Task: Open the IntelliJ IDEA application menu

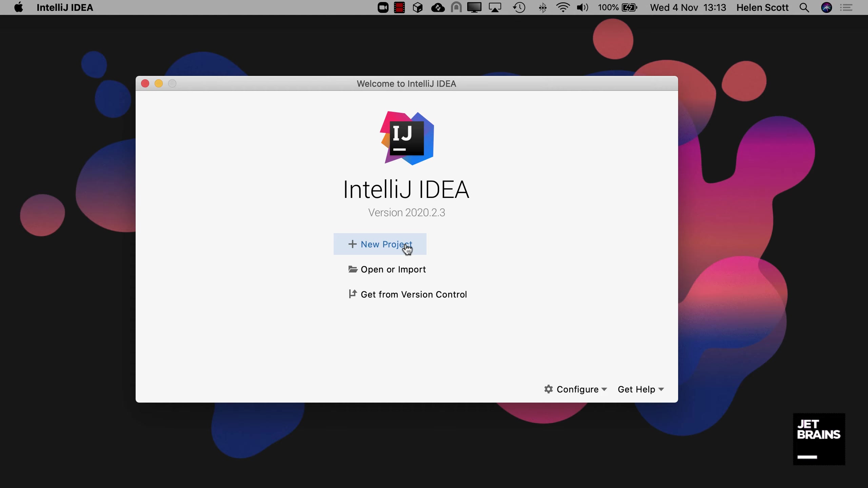Action: tap(65, 7)
